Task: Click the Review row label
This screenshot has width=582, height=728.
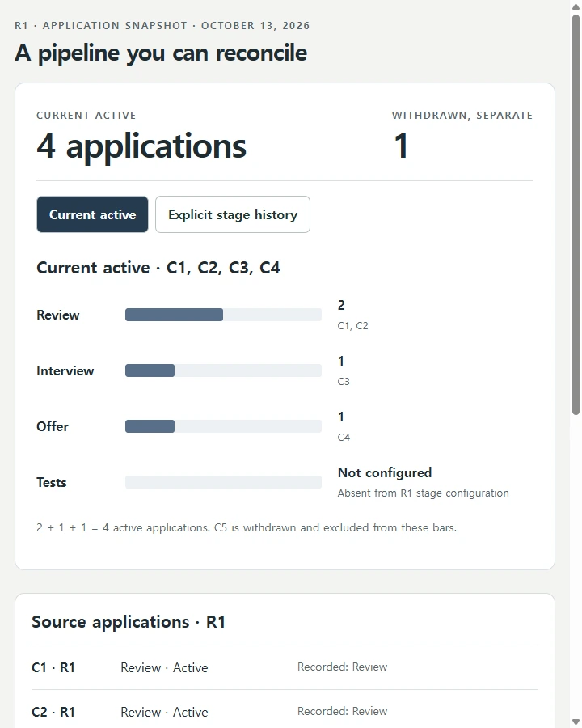Action: point(58,315)
